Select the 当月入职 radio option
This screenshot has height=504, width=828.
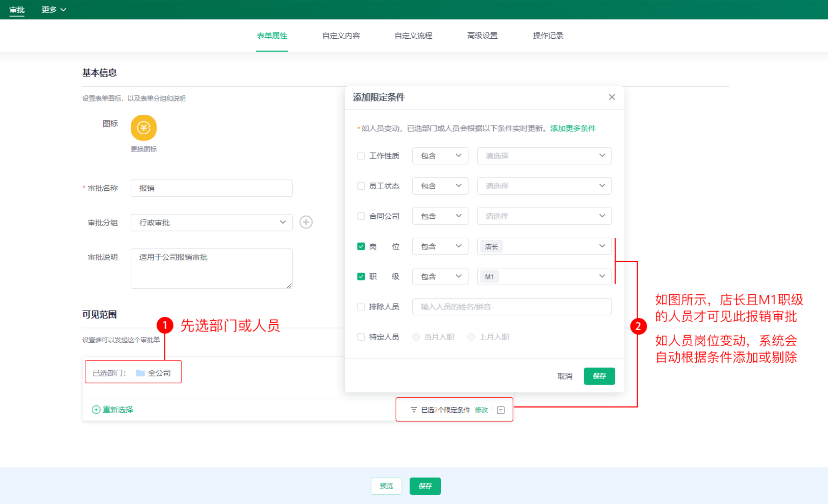click(416, 337)
